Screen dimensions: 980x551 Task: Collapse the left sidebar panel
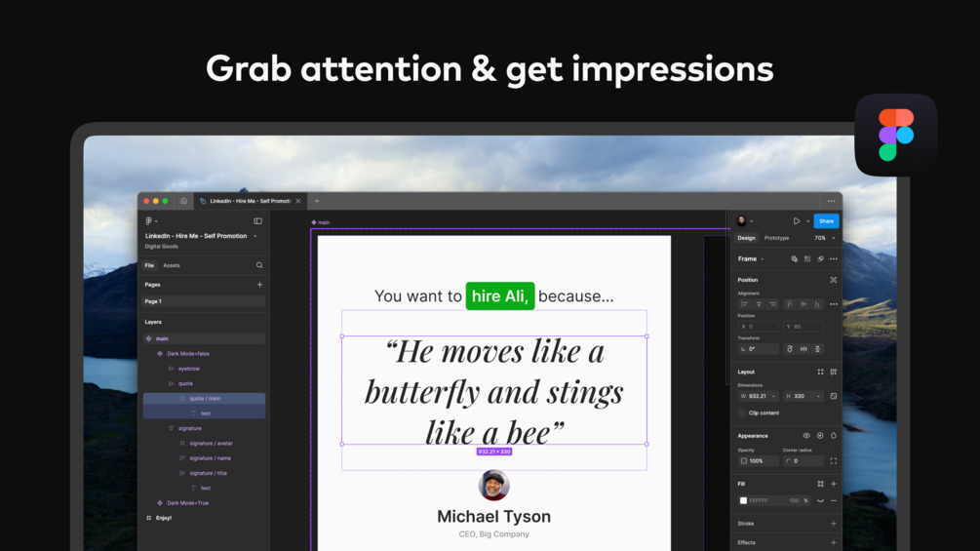click(257, 221)
